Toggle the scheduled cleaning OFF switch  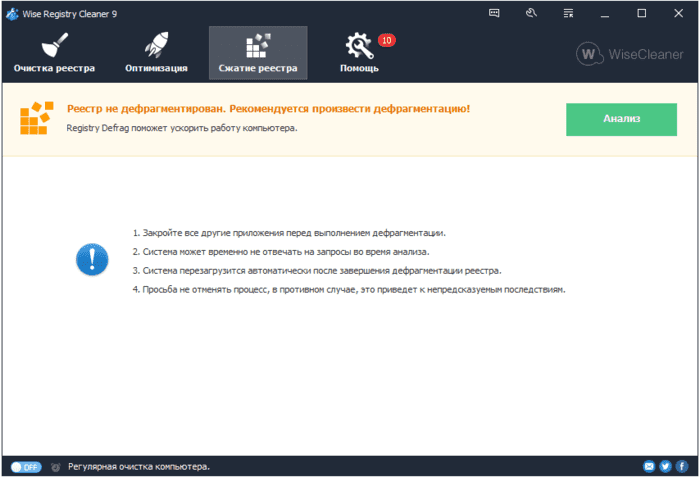(x=26, y=466)
